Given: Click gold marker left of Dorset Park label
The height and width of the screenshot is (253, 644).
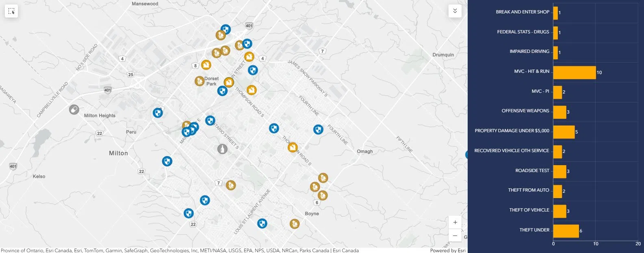Looking at the screenshot, I should click(x=199, y=81).
